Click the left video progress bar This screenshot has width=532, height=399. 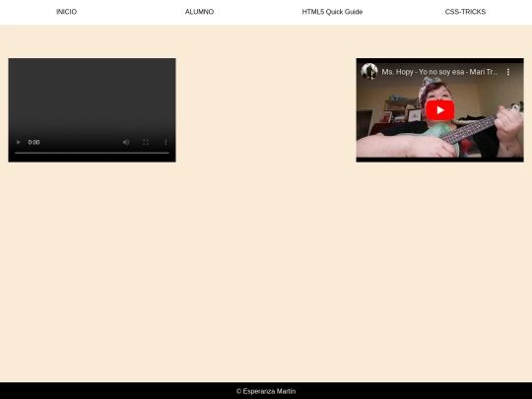click(x=92, y=153)
